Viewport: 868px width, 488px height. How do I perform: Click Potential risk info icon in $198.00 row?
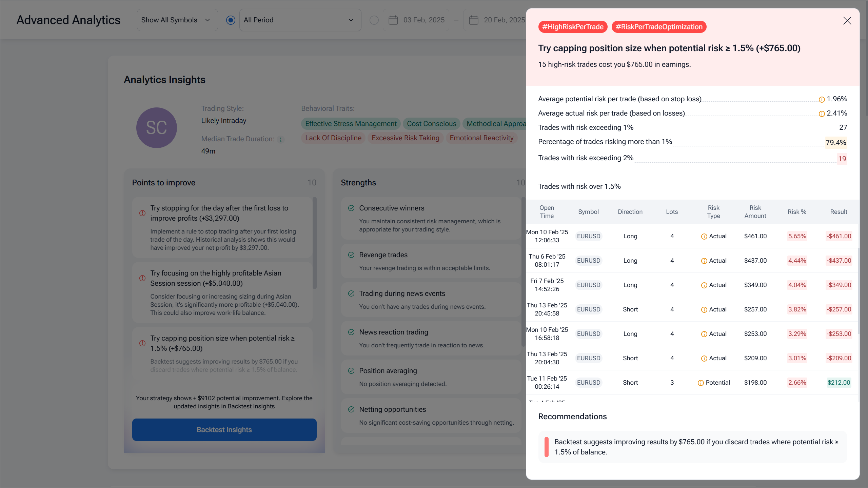pyautogui.click(x=701, y=383)
